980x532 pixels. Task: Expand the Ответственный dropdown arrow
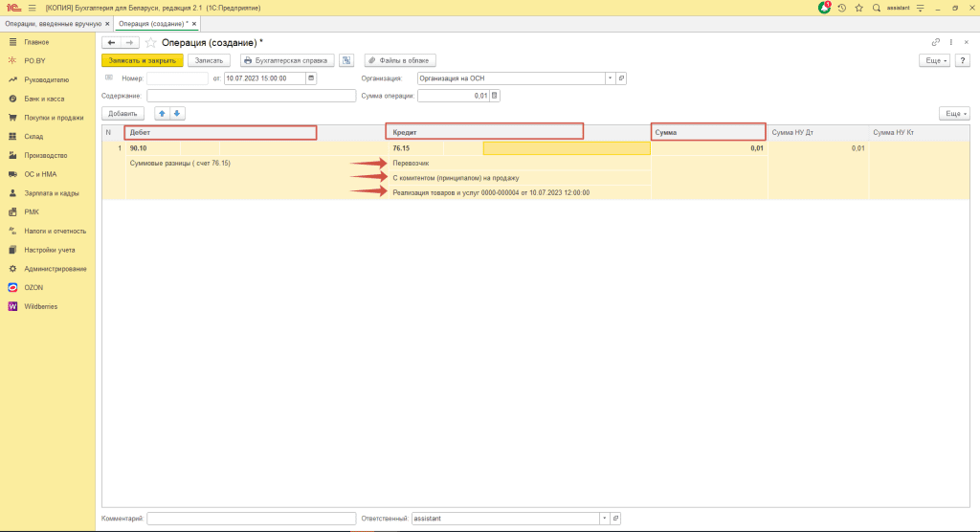[x=605, y=519]
